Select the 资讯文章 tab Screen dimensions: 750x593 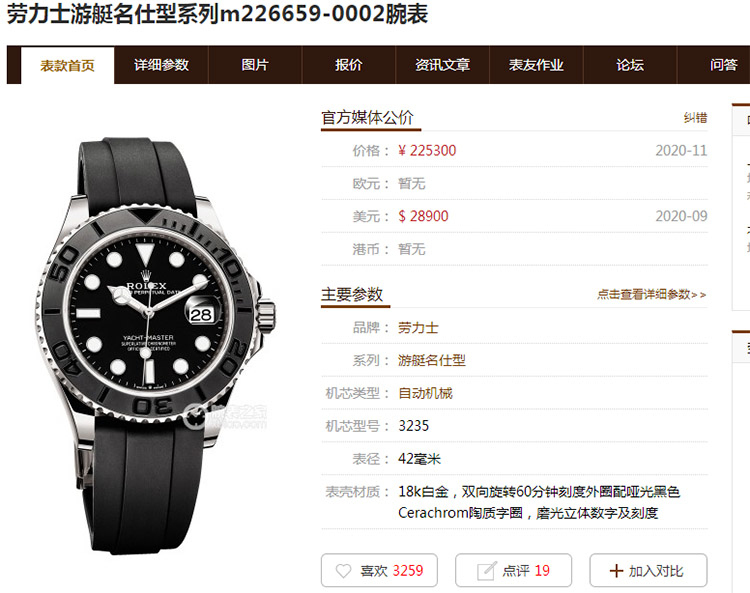[442, 65]
